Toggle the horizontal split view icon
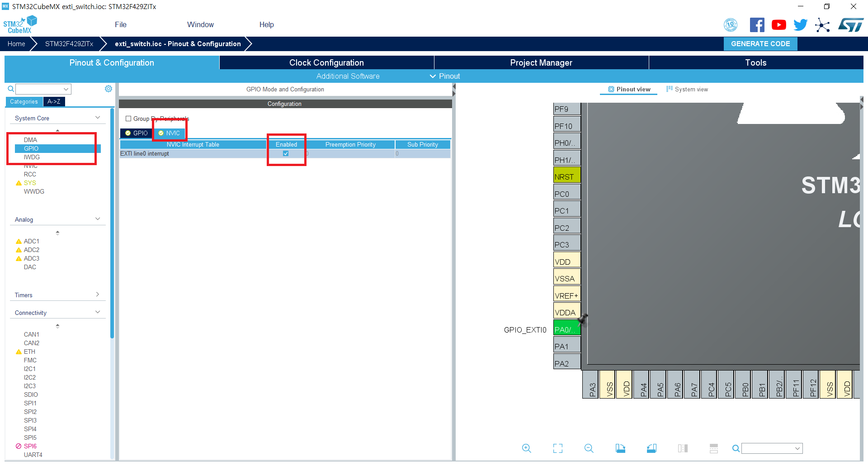The height and width of the screenshot is (466, 868). pos(714,448)
